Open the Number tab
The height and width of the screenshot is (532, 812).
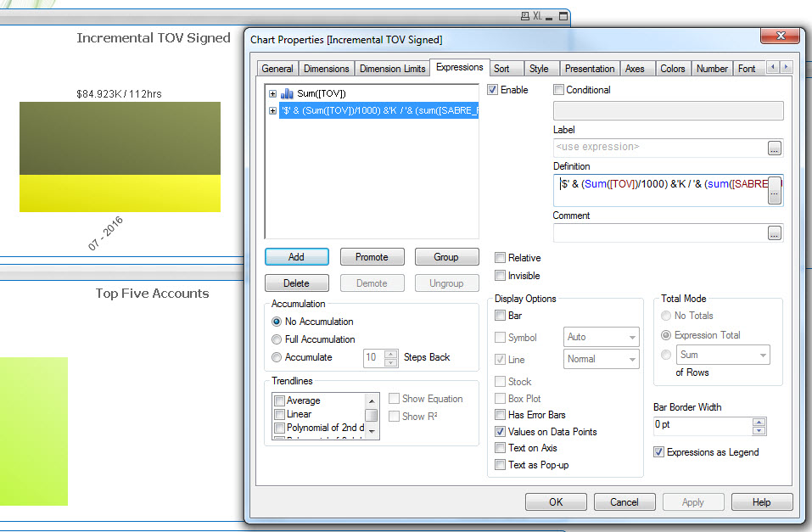tap(712, 69)
